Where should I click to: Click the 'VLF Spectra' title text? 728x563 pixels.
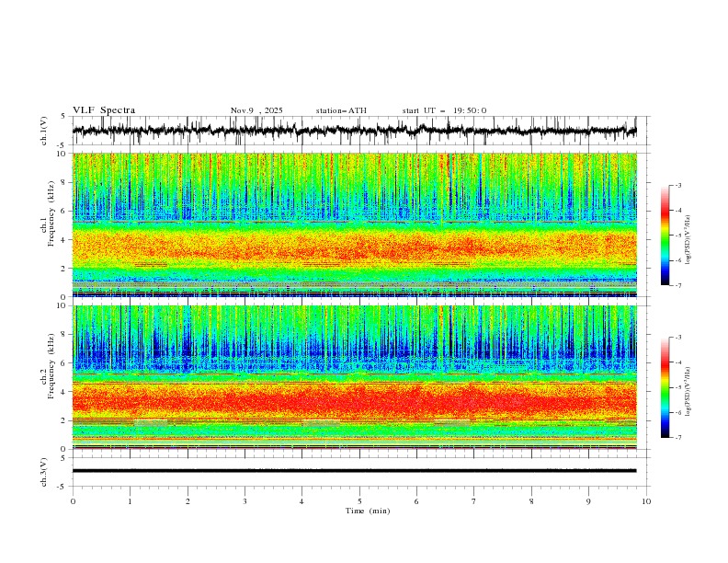104,110
